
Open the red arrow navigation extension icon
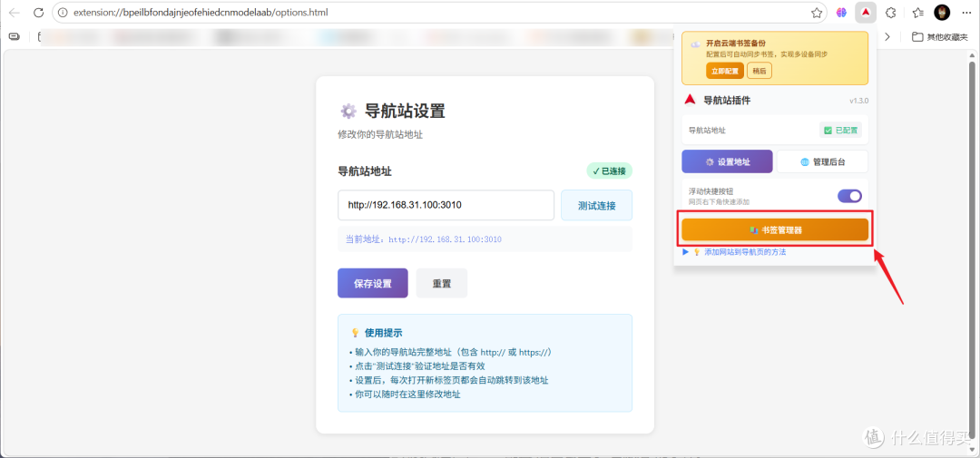coord(866,12)
